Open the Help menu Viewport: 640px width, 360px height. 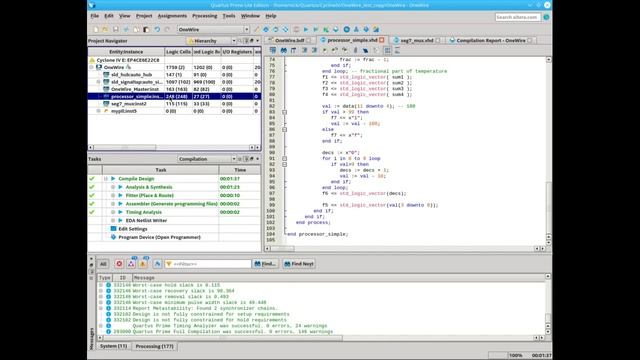click(x=271, y=16)
